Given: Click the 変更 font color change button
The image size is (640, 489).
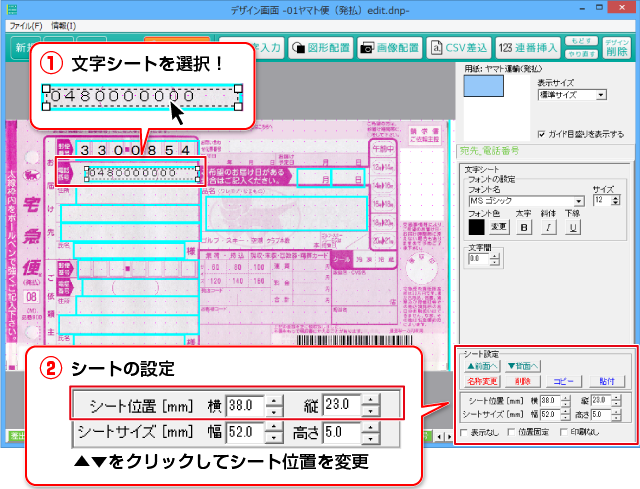Looking at the screenshot, I should coord(498,227).
